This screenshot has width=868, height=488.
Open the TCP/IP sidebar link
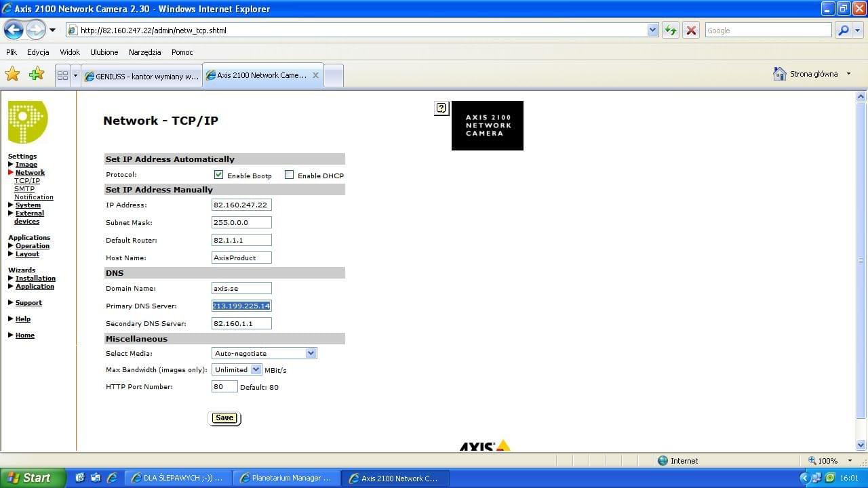[x=27, y=181]
